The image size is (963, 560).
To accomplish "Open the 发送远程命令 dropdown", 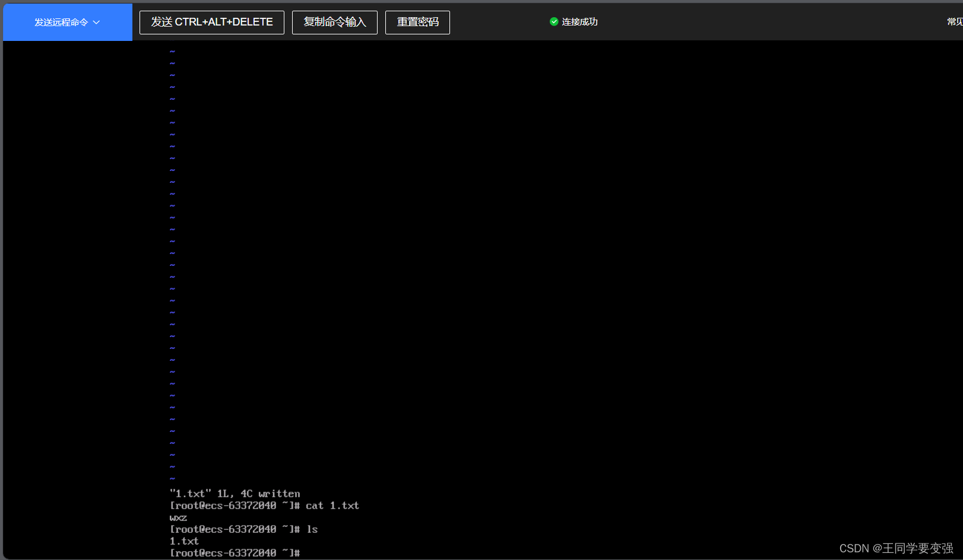I will (68, 22).
